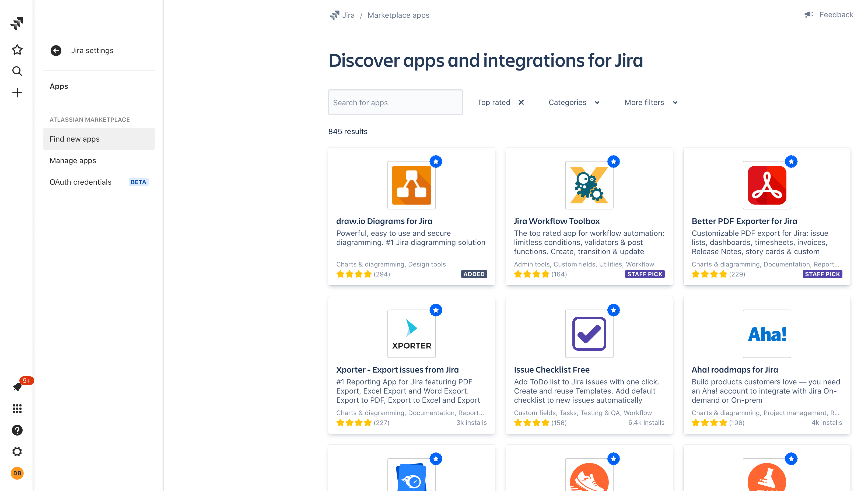Click the Better PDF Exporter for Jira icon

coord(767,185)
